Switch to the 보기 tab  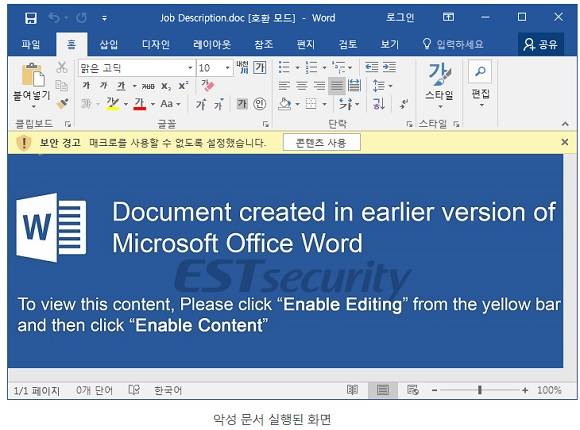[x=390, y=44]
